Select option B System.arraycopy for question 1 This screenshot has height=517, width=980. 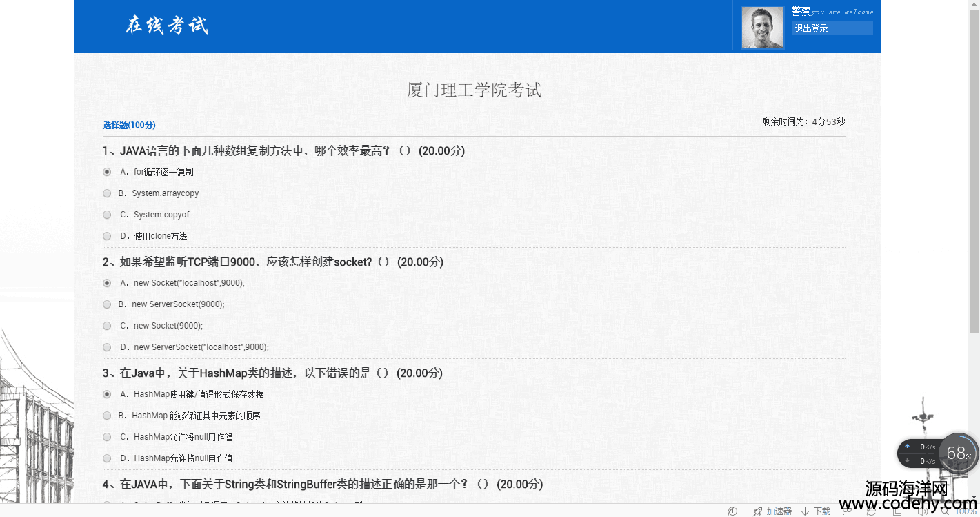107,193
